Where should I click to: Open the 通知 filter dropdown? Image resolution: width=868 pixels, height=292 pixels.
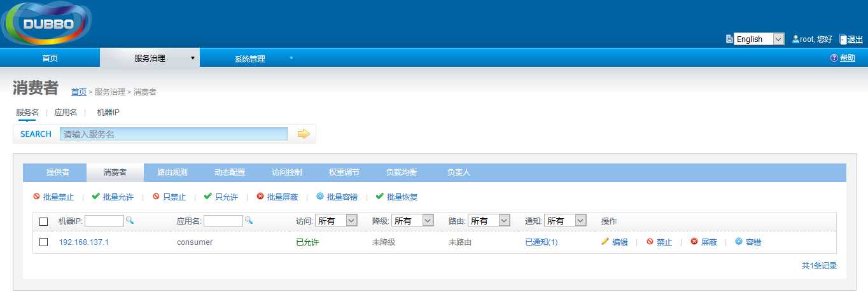(x=565, y=220)
